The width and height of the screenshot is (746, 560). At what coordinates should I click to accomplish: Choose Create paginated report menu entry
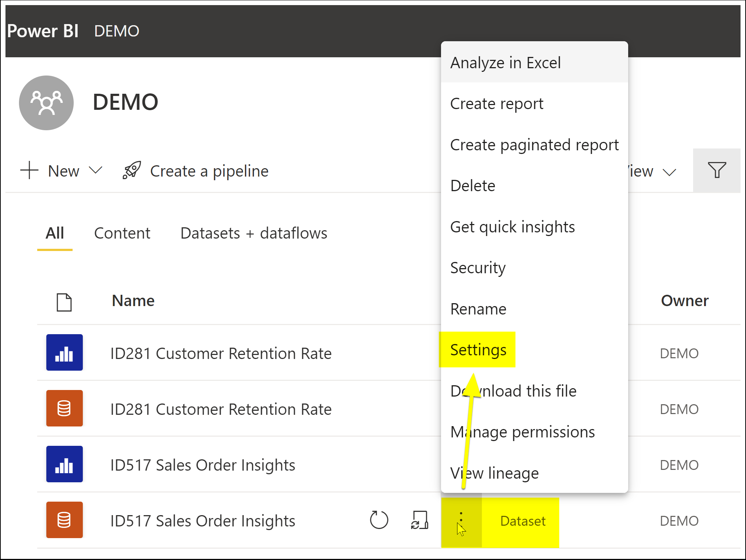pos(534,145)
